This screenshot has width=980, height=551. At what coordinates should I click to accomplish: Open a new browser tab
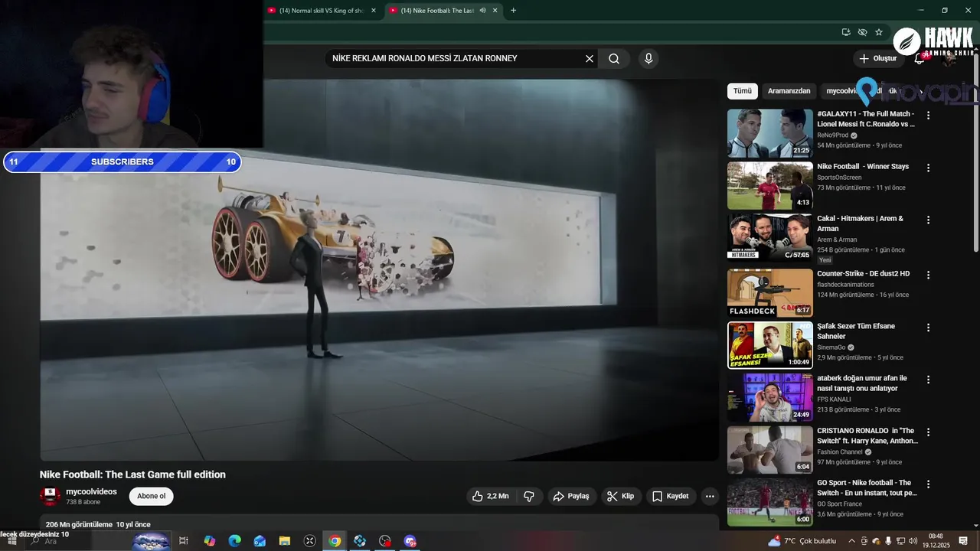coord(513,11)
